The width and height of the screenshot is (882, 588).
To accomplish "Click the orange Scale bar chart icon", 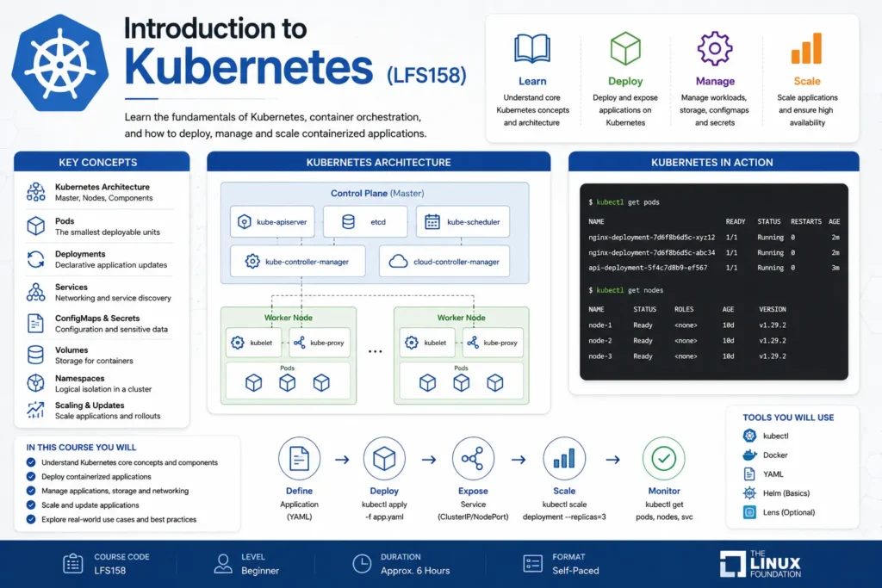I will (x=806, y=48).
